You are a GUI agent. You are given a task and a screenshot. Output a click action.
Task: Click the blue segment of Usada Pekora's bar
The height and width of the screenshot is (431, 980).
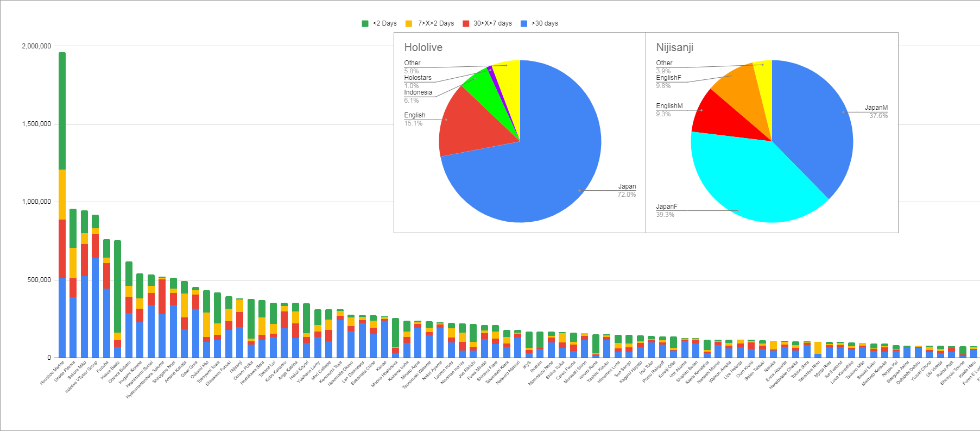click(x=73, y=328)
